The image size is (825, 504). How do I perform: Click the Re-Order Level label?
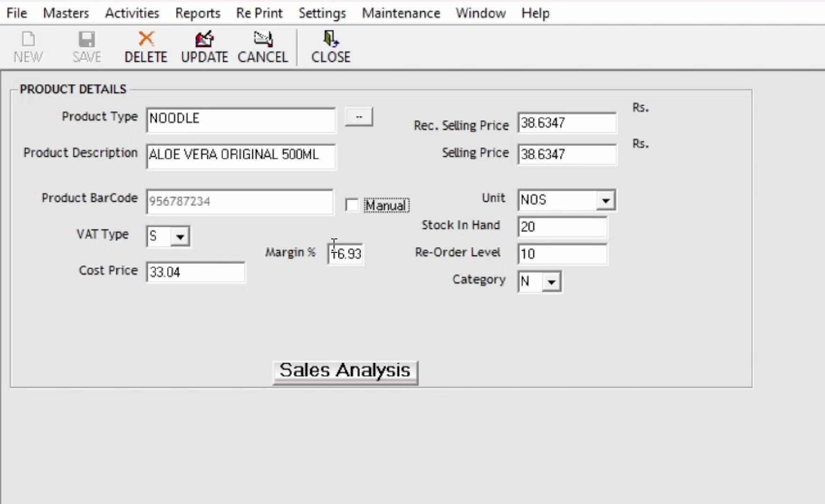458,252
